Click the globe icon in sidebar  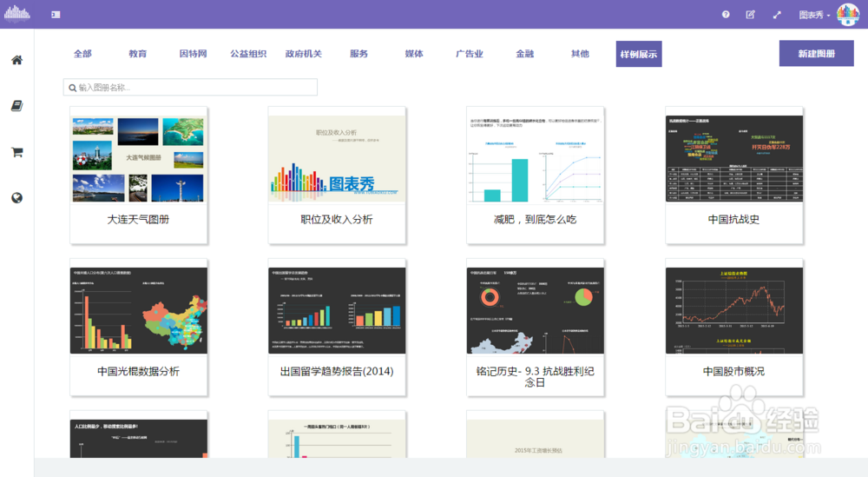point(17,198)
